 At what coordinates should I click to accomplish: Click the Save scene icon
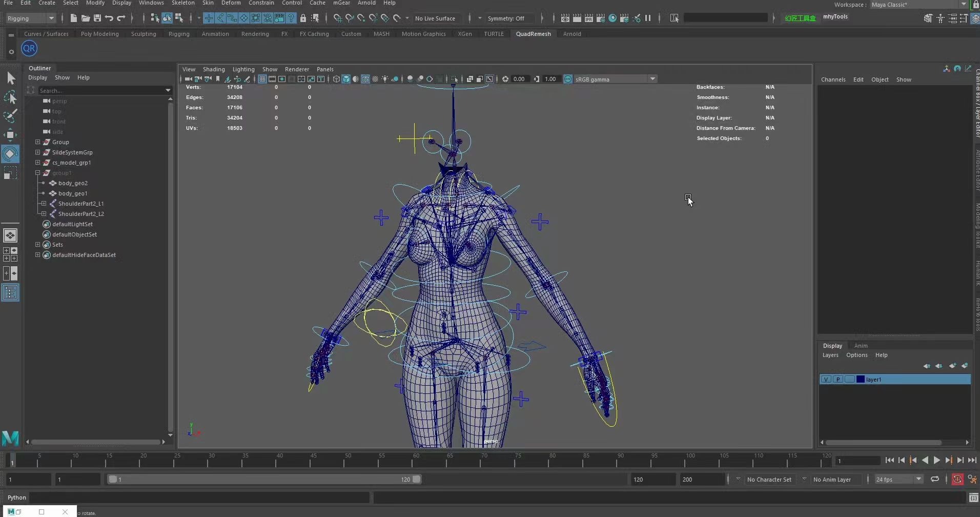coord(97,18)
